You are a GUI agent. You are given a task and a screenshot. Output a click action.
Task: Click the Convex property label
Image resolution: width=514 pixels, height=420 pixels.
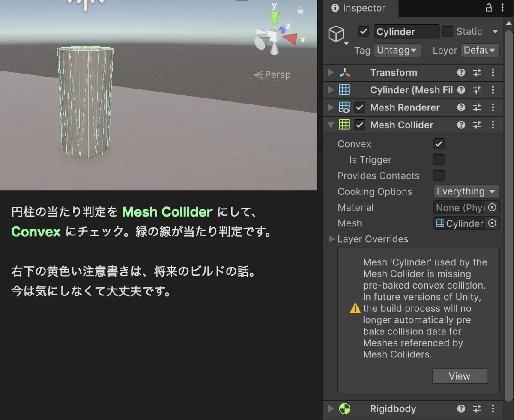pos(354,144)
